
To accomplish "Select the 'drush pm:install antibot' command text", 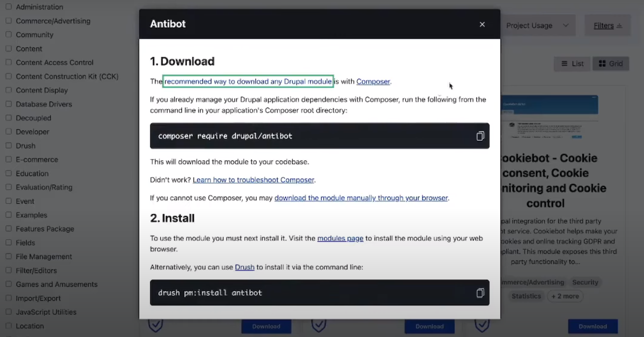I will click(x=210, y=293).
